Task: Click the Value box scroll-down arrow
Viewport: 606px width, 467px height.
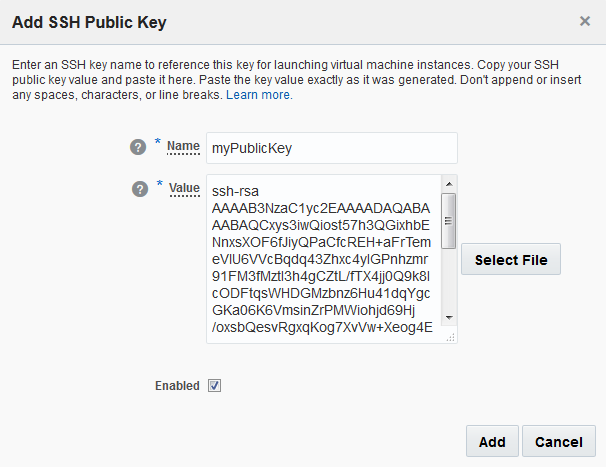Action: point(449,317)
